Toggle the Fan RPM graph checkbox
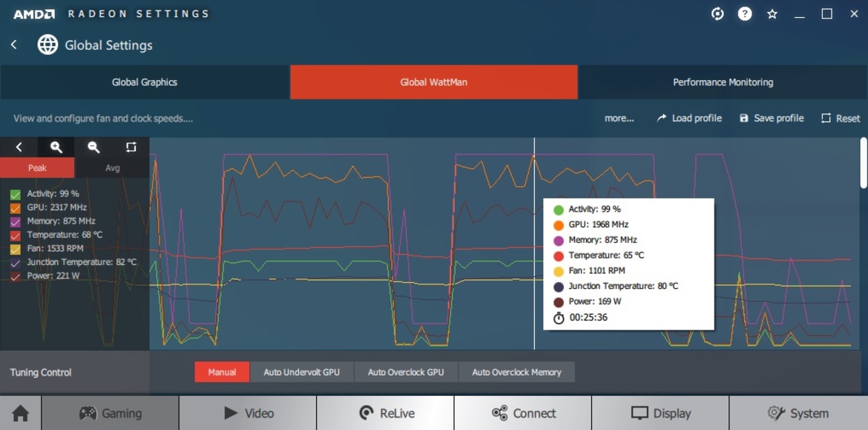This screenshot has width=868, height=430. coord(16,250)
